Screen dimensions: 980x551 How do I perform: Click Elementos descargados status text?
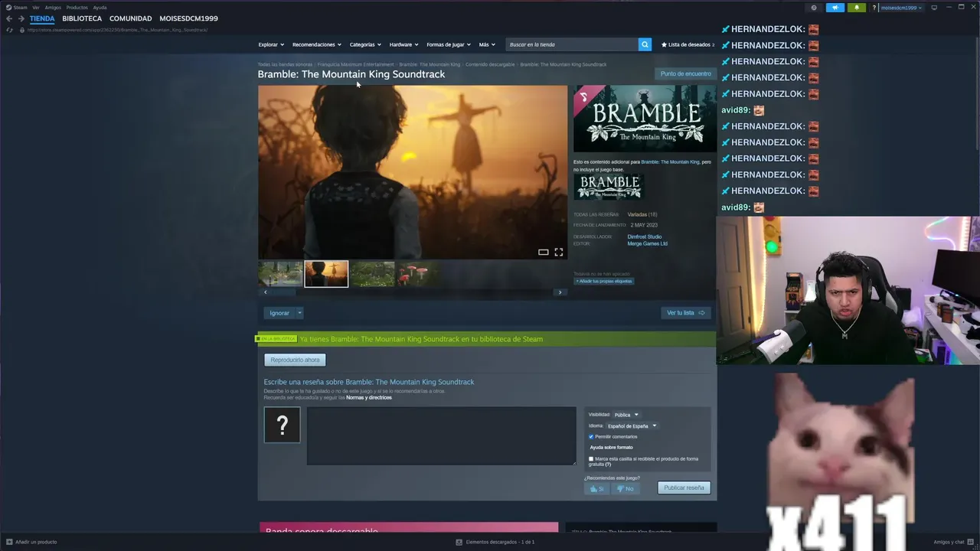[x=500, y=542]
